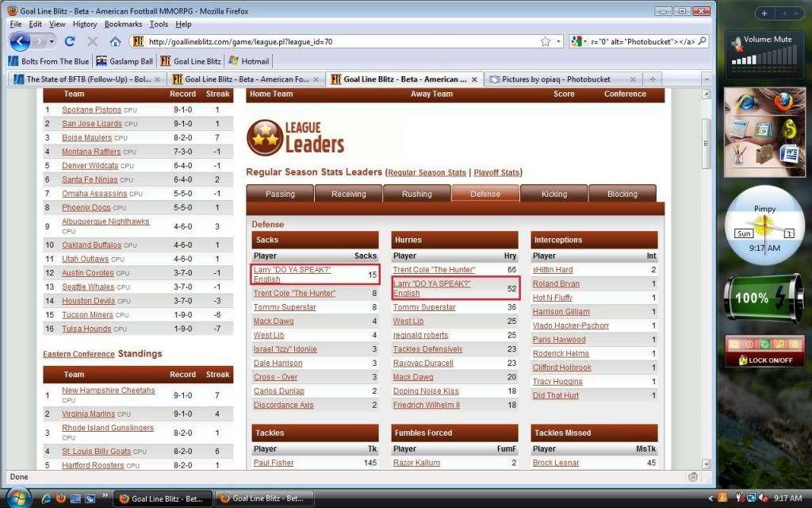Toggle mute on the Volume gadget
The height and width of the screenshot is (508, 812).
point(737,44)
